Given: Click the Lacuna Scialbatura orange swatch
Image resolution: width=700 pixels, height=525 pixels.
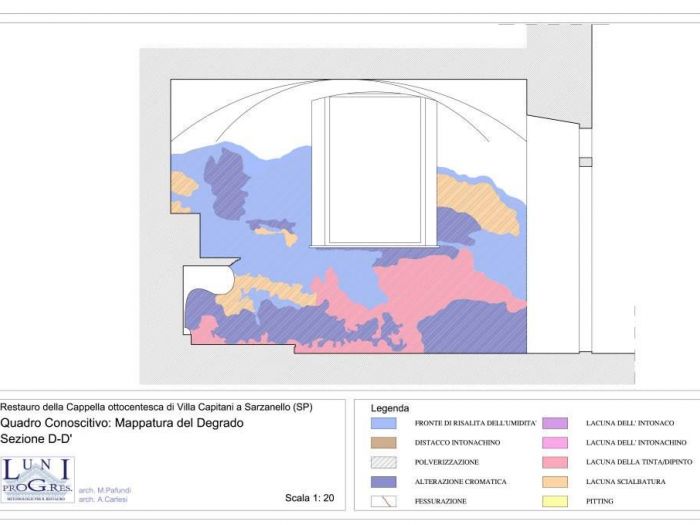Looking at the screenshot, I should click(x=554, y=481).
